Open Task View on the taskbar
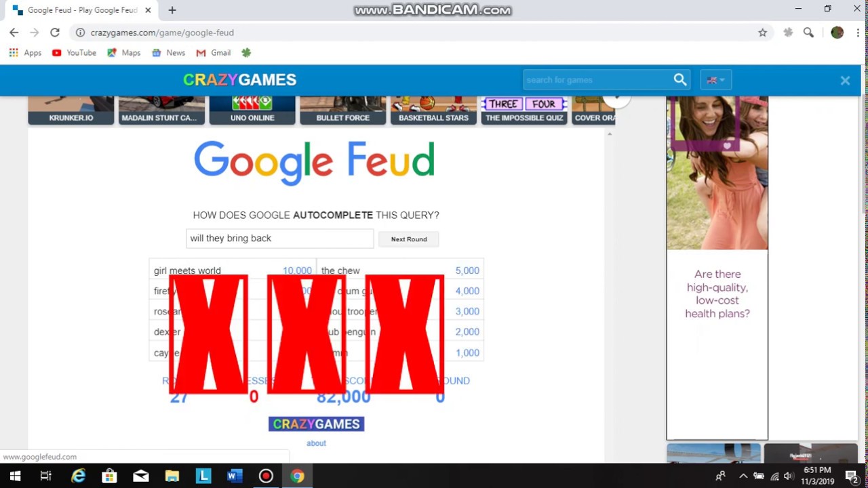868x488 pixels. coord(46,476)
